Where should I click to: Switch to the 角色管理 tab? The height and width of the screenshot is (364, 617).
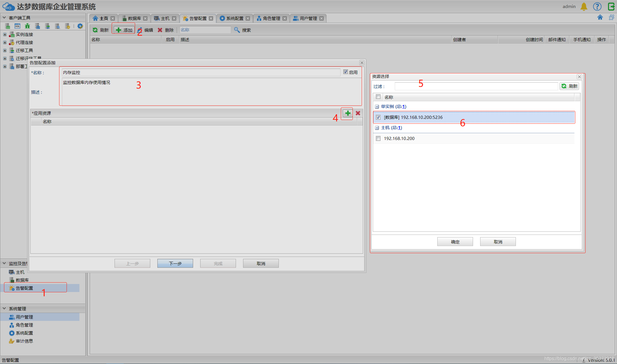271,18
